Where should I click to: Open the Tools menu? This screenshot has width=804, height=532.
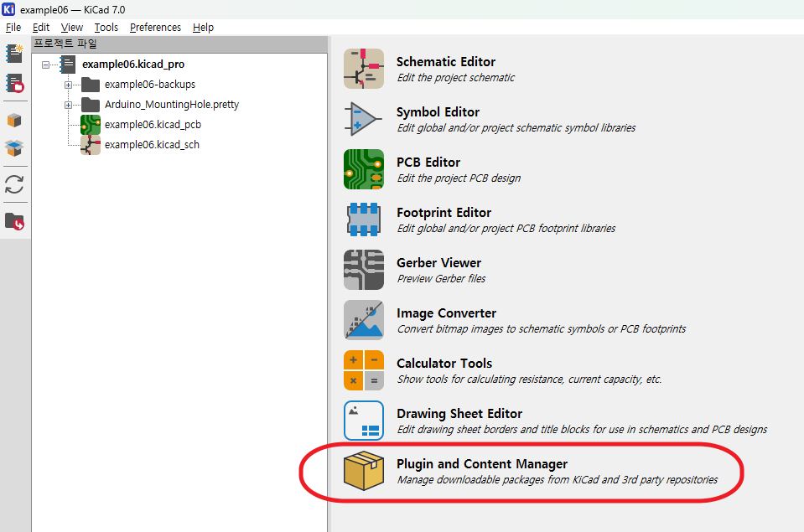(106, 27)
